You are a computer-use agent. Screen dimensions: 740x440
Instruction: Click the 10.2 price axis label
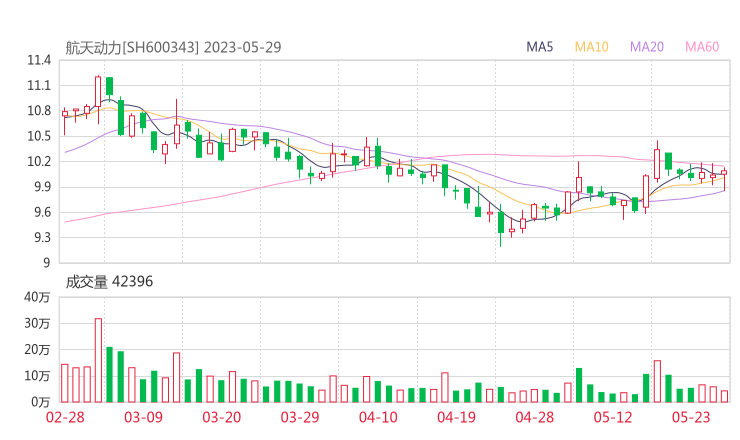[39, 161]
